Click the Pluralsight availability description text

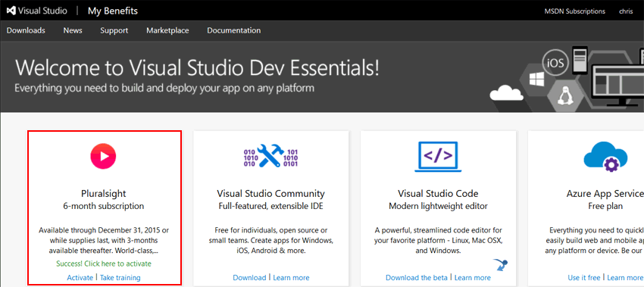click(104, 240)
